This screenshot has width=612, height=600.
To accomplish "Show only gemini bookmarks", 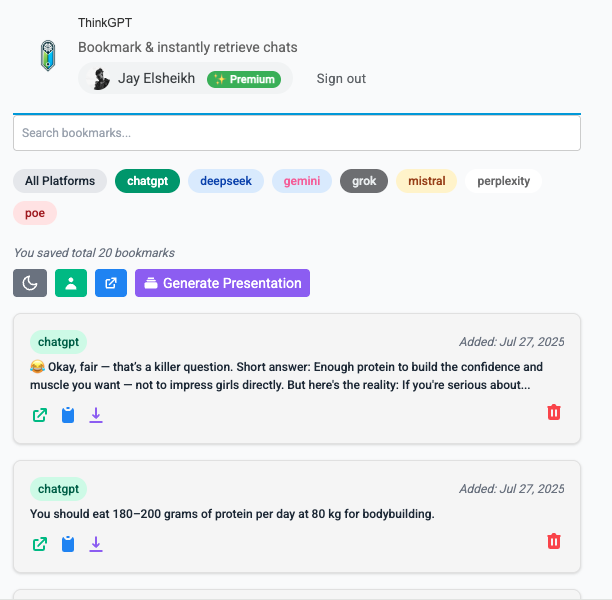I will coord(302,181).
